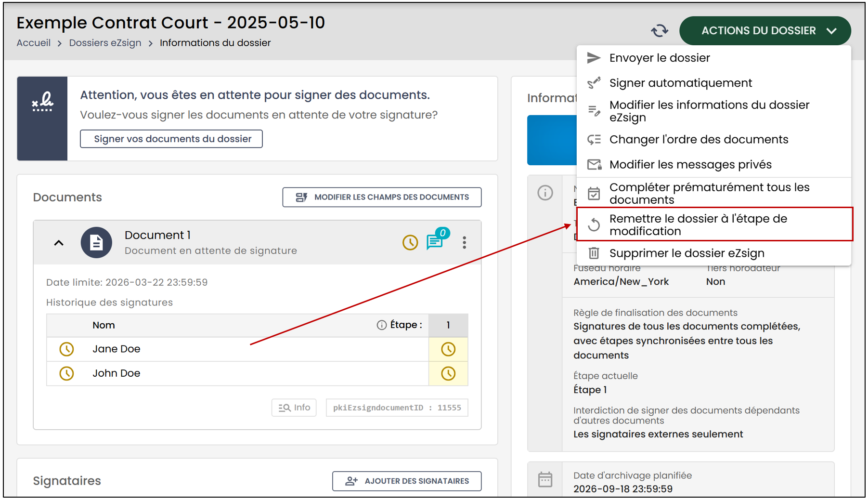Screen dimensions: 868x501
Task: Select Supprimer le dossier eZsign option
Action: click(714, 253)
